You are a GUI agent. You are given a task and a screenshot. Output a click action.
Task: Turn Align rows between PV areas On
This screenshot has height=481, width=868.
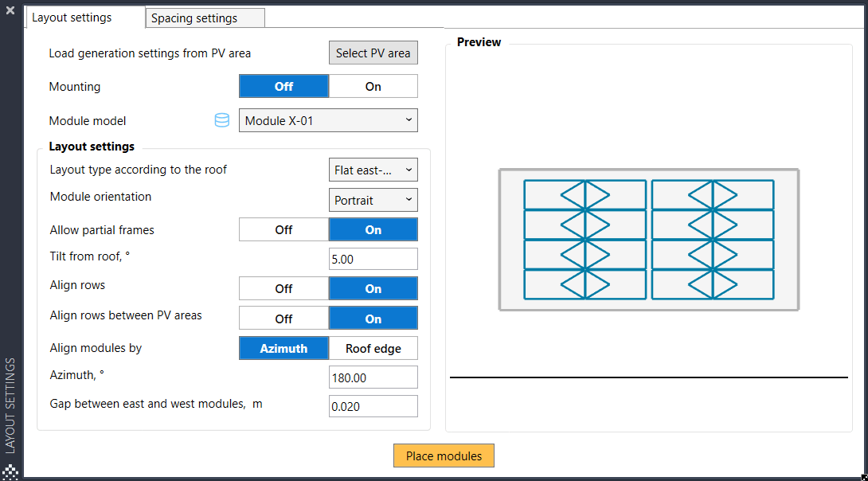coord(373,319)
